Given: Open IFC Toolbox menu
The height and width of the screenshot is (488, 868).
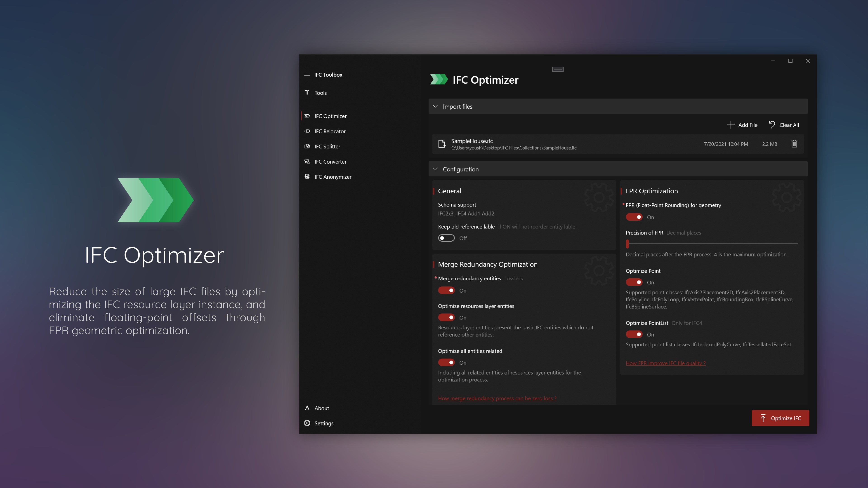Looking at the screenshot, I should pyautogui.click(x=308, y=74).
